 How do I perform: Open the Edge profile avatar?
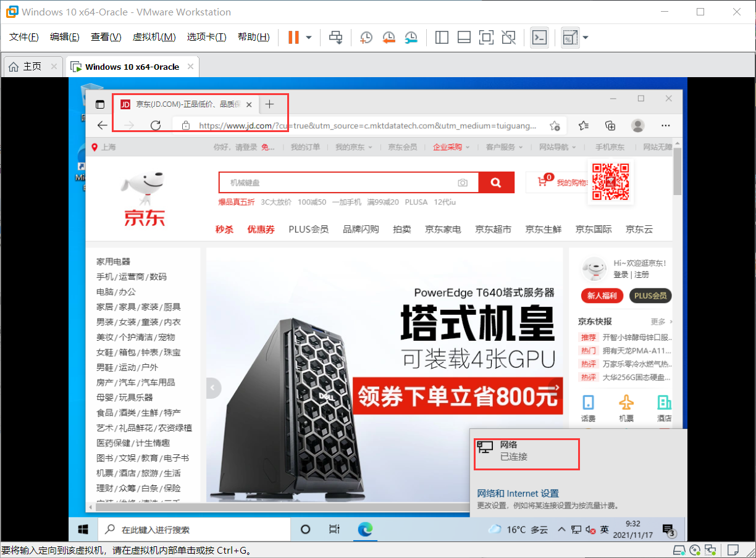638,126
